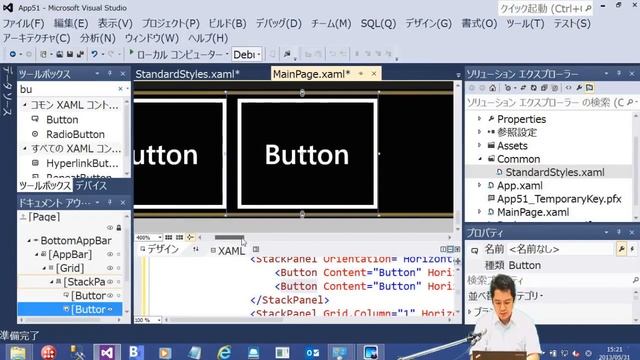
Task: Open the designer 400% zoom dropdown
Action: coord(160,237)
